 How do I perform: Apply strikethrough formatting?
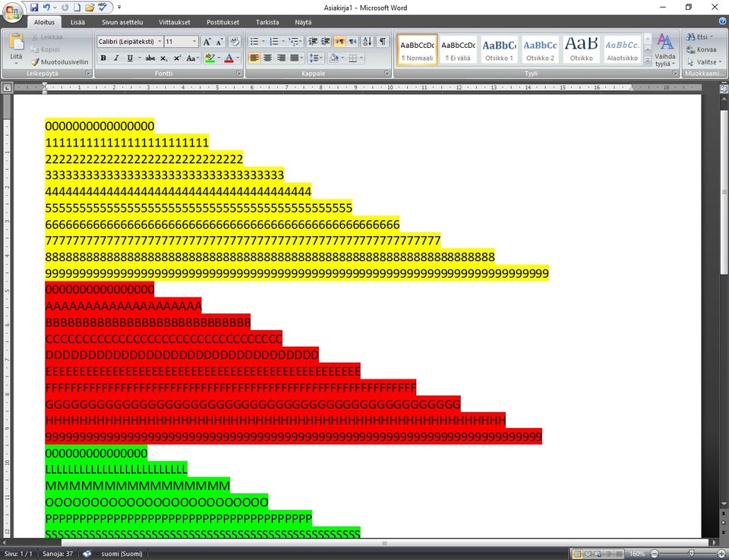click(x=150, y=58)
